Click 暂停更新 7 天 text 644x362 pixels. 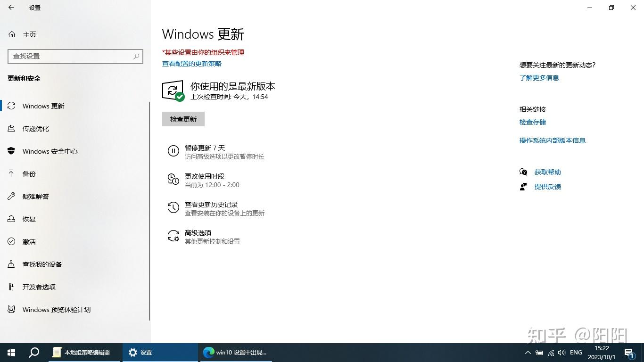click(x=205, y=148)
